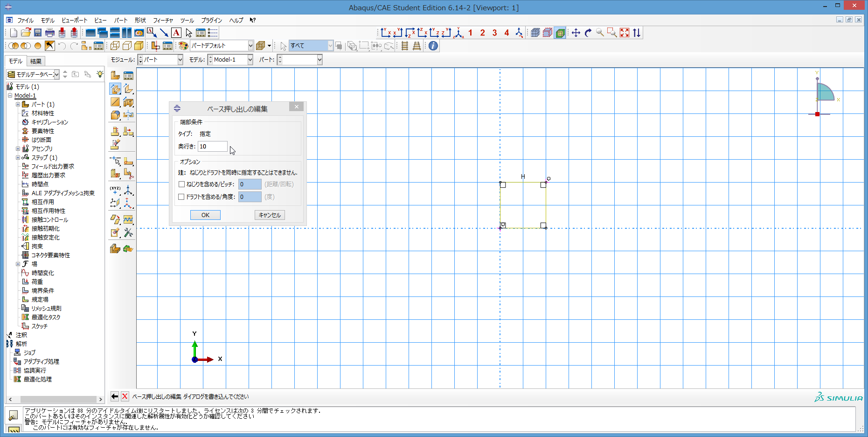Apply the 1 custom view icon
Image resolution: width=868 pixels, height=437 pixels.
coord(471,33)
